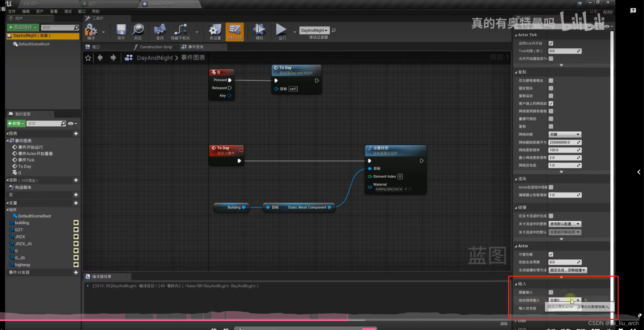Screen dimensions: 644x330
Task: Open Class Settings (类设置) icon
Action: pyautogui.click(x=215, y=30)
